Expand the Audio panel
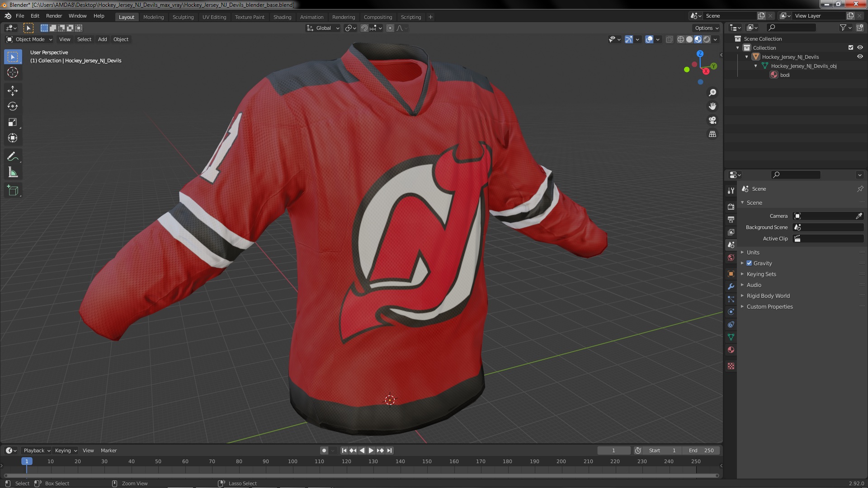 pos(754,285)
